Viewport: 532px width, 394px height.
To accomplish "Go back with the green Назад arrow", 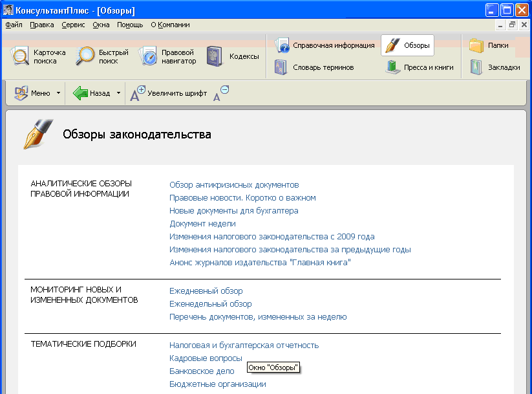I will click(80, 93).
